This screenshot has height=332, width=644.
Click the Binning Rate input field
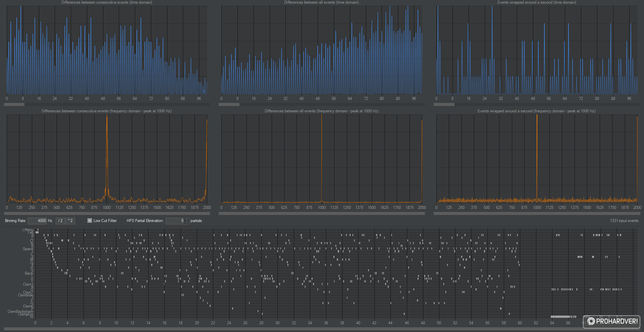(37, 221)
